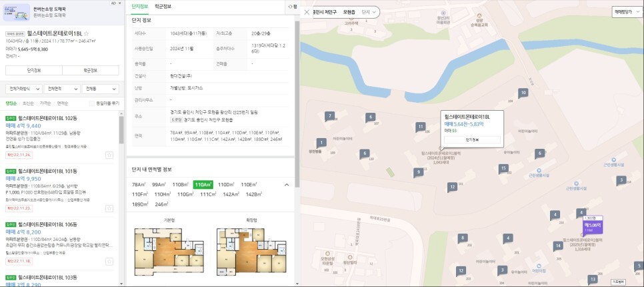This screenshot has height=287, width=644.
Task: Star the 106동 listing priced 4억 8,200
Action: (x=109, y=261)
